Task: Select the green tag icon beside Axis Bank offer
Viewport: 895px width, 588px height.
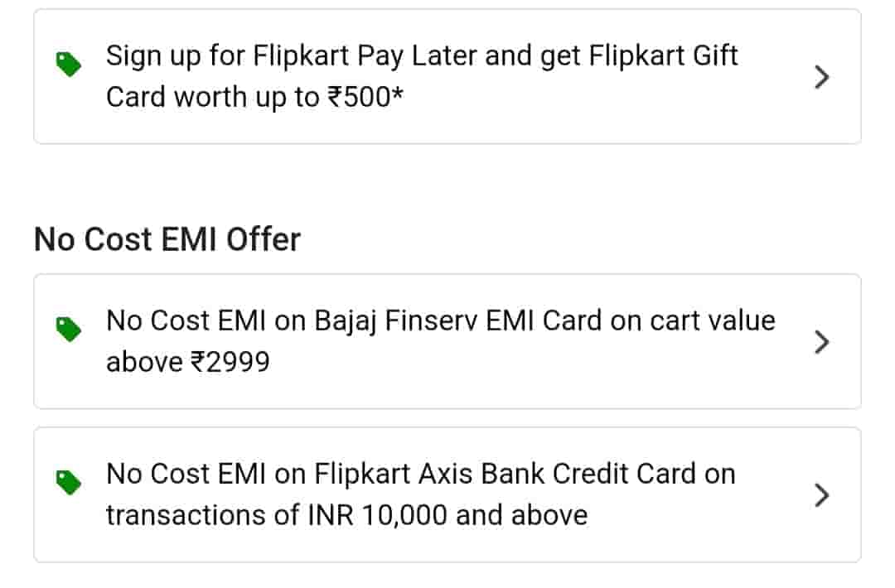Action: (x=69, y=482)
